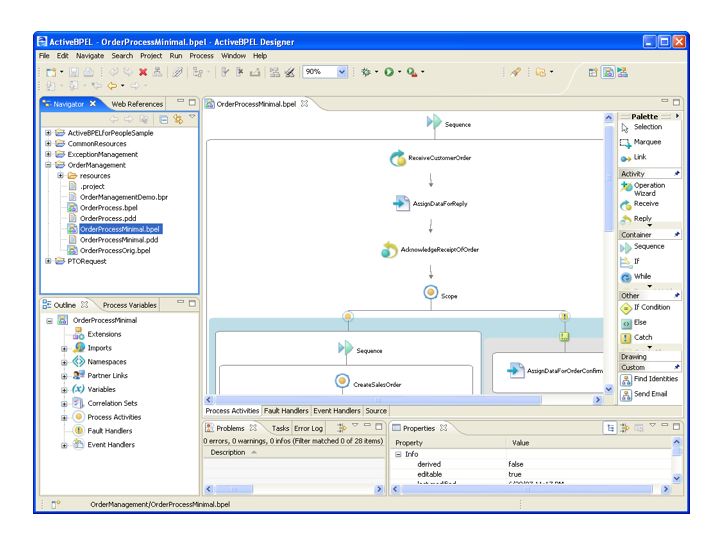Choose the Catch palette item
The image size is (720, 540).
pos(636,338)
